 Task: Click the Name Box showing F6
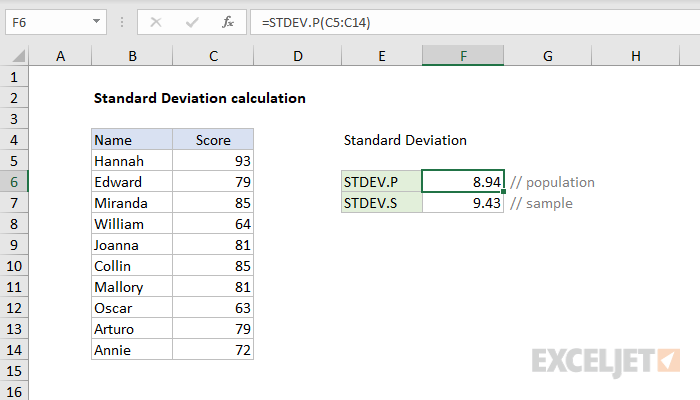(x=45, y=20)
